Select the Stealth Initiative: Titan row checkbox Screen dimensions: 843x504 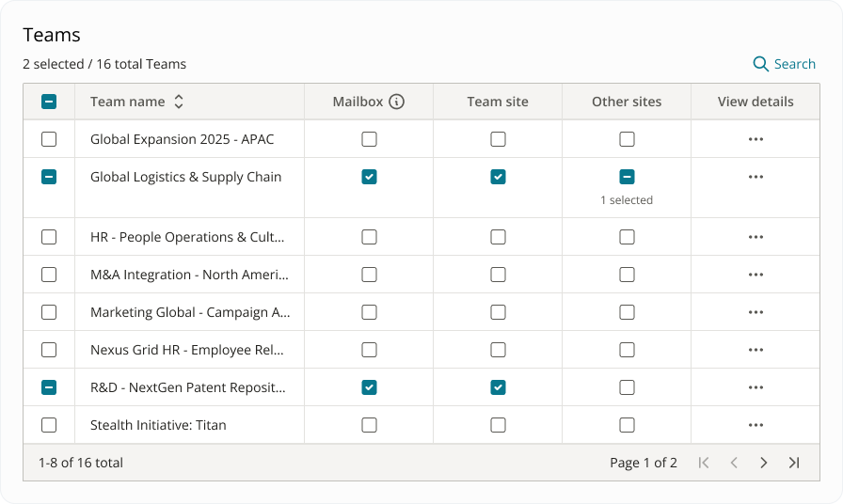tap(49, 425)
